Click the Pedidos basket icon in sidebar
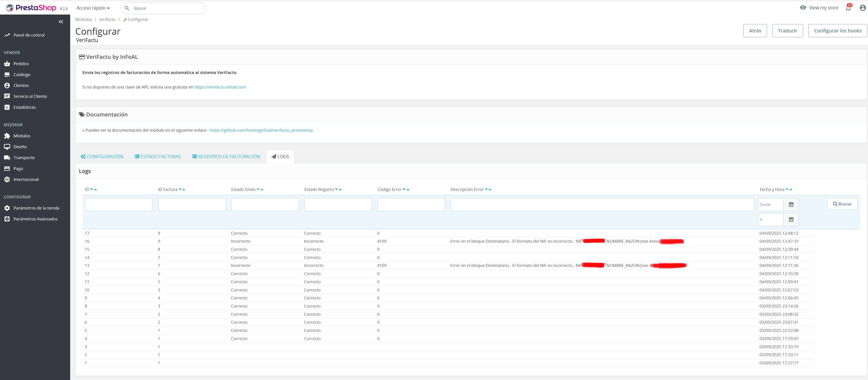 tap(7, 64)
